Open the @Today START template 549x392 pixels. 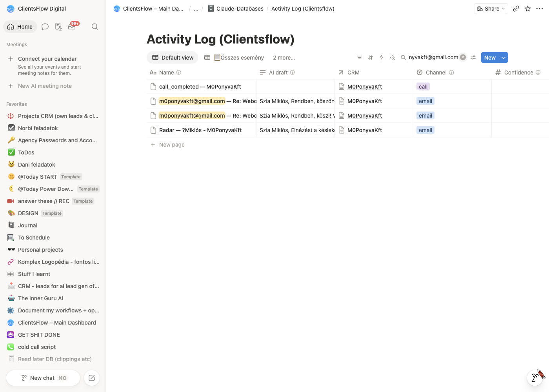pyautogui.click(x=53, y=177)
